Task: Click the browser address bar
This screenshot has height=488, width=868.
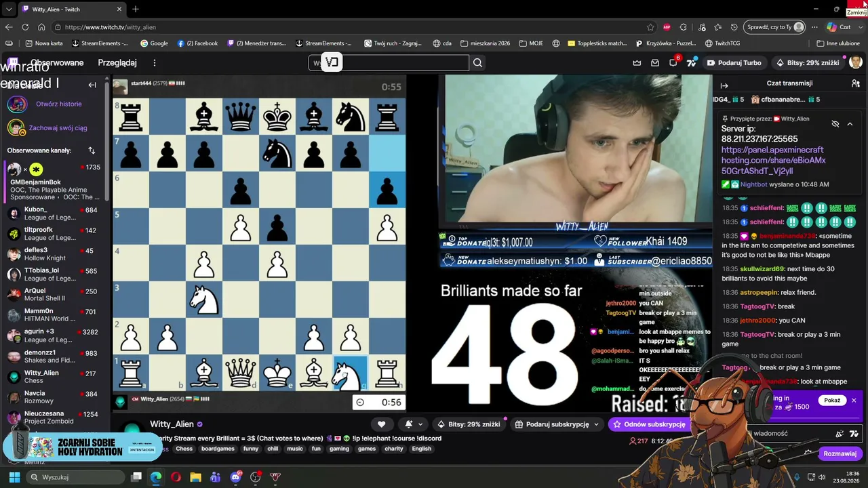Action: click(353, 27)
